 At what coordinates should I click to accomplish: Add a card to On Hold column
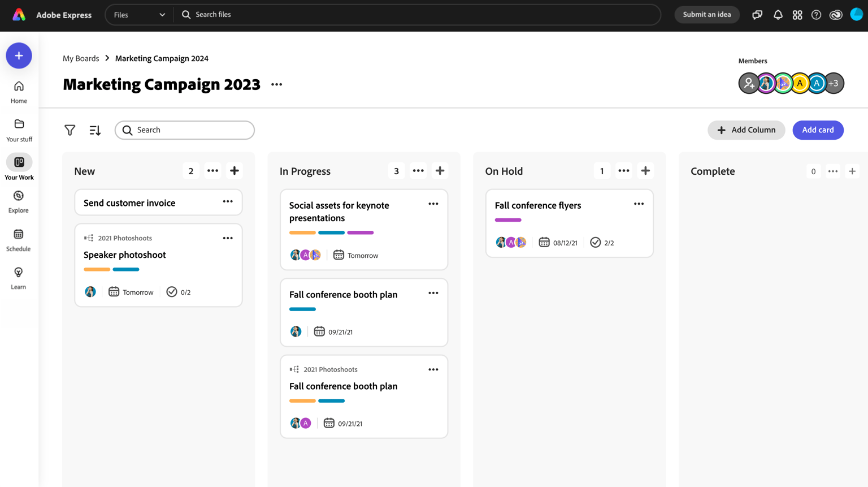[x=645, y=171]
